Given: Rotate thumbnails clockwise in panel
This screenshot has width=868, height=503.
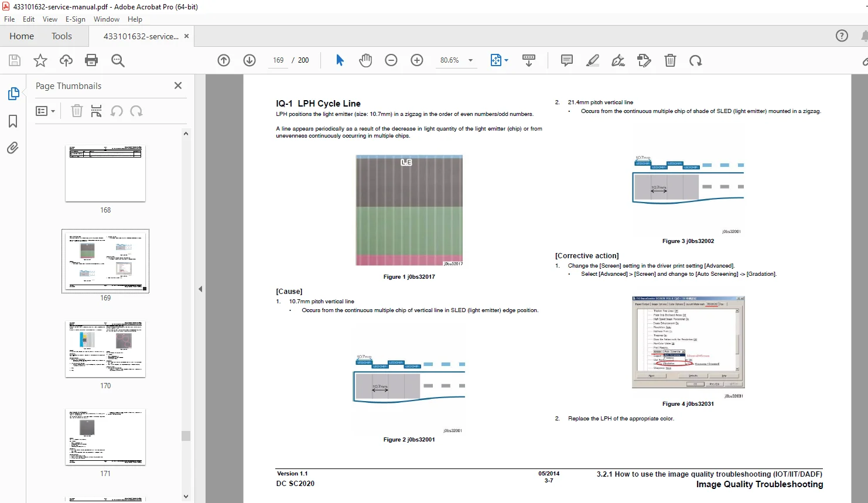Looking at the screenshot, I should (x=136, y=111).
